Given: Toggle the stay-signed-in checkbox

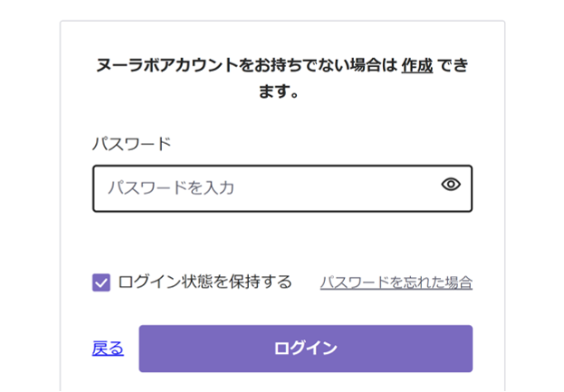Looking at the screenshot, I should [101, 282].
